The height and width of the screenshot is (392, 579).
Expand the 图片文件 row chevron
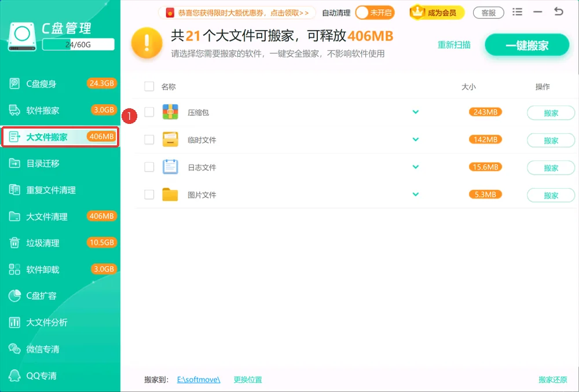[416, 195]
